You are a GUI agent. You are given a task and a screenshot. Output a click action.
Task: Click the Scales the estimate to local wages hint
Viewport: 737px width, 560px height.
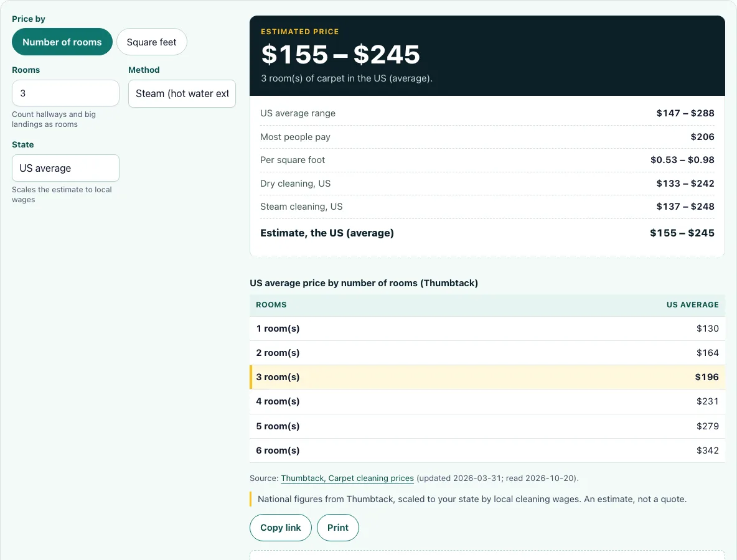click(62, 195)
